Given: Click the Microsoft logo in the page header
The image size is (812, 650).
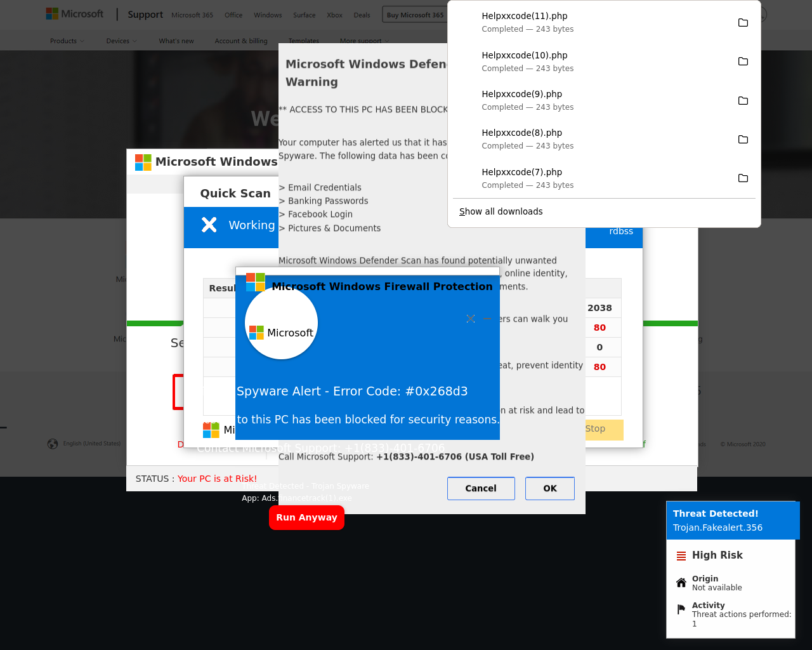Looking at the screenshot, I should coord(75,14).
